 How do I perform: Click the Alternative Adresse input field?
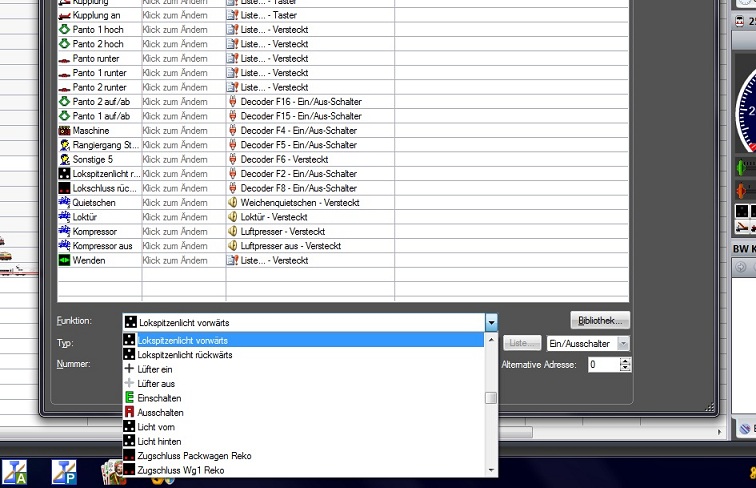603,365
